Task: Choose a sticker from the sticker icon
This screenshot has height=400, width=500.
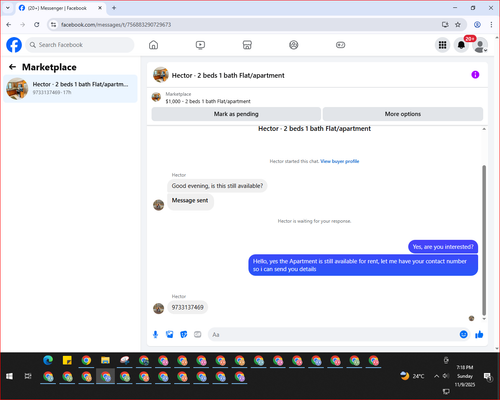Action: point(184,334)
